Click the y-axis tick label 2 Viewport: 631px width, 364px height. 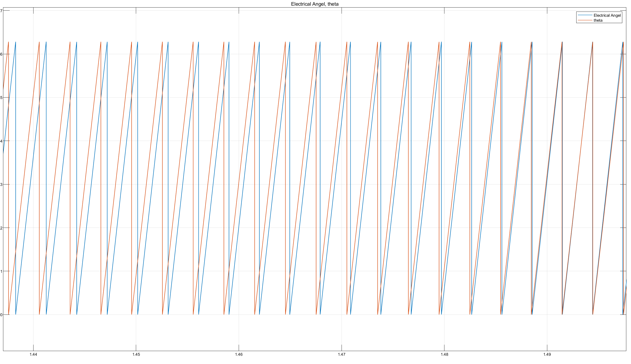pos(1,228)
